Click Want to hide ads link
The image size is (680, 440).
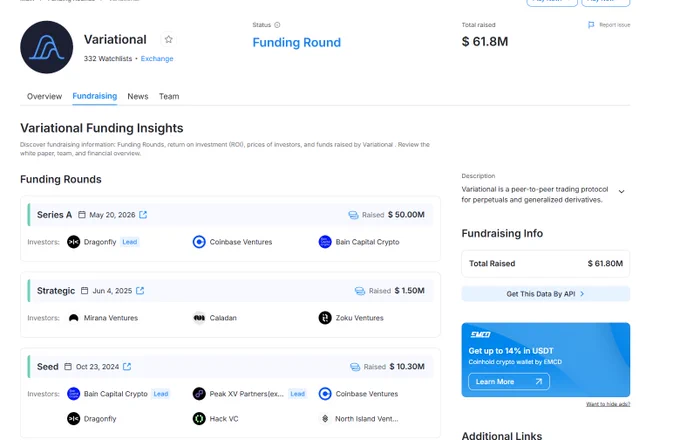[x=608, y=404]
